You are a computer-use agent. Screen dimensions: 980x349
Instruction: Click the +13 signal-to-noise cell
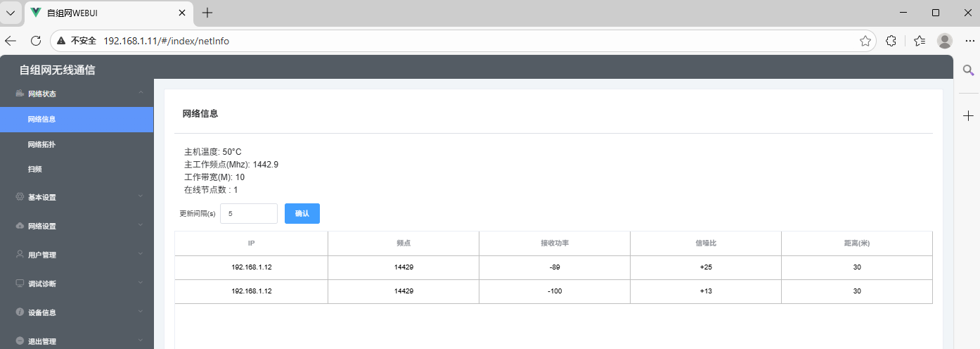(x=706, y=291)
